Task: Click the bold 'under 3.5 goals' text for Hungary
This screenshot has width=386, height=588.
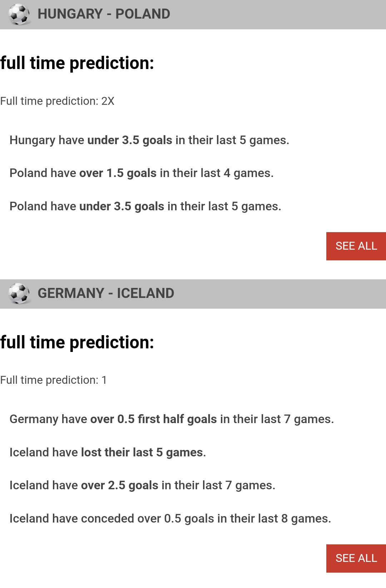Action: point(130,140)
